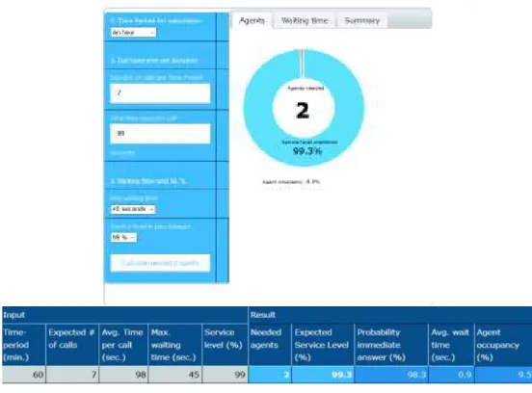532x393 pixels.
Task: Click the table cell showing 98.3
Action: click(x=391, y=375)
